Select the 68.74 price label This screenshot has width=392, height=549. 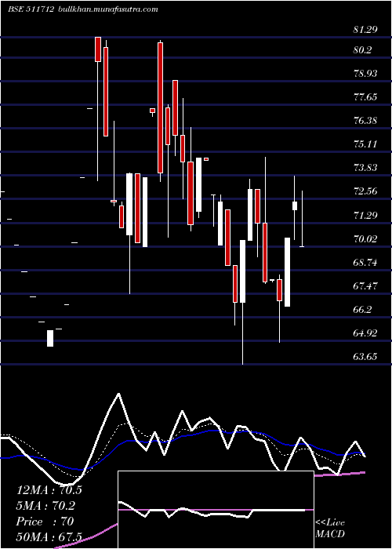(x=365, y=263)
